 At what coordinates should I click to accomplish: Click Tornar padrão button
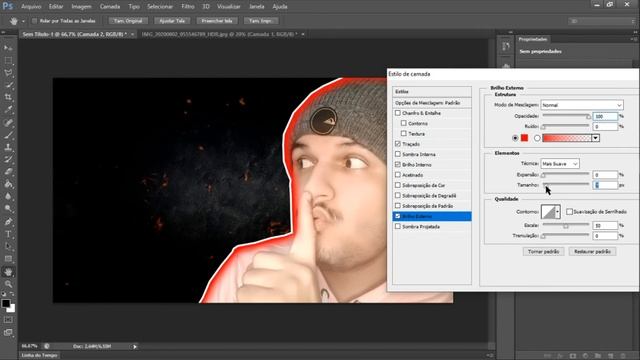(543, 251)
